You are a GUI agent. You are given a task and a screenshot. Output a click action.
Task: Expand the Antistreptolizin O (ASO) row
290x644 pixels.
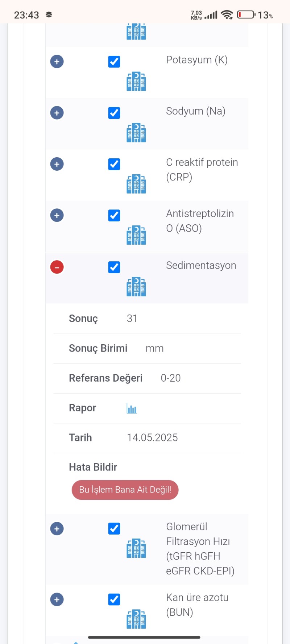tap(57, 216)
